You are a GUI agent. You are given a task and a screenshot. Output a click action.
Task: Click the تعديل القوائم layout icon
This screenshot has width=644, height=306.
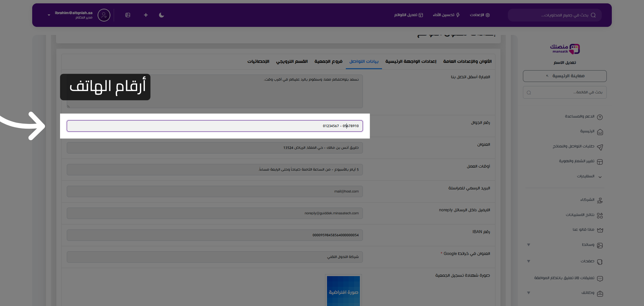point(421,15)
